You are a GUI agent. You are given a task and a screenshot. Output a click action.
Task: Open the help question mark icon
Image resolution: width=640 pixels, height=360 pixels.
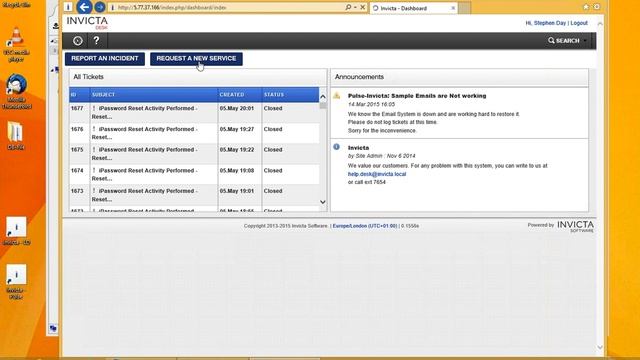tap(96, 40)
